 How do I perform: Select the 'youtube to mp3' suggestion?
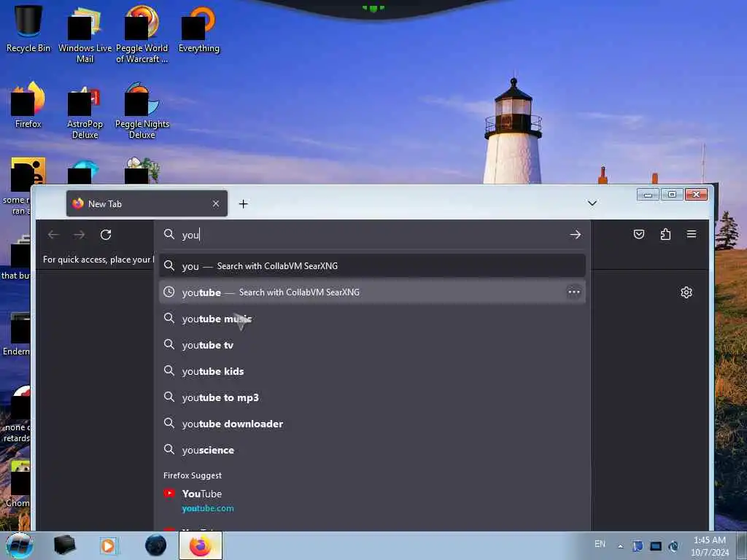[x=372, y=397]
